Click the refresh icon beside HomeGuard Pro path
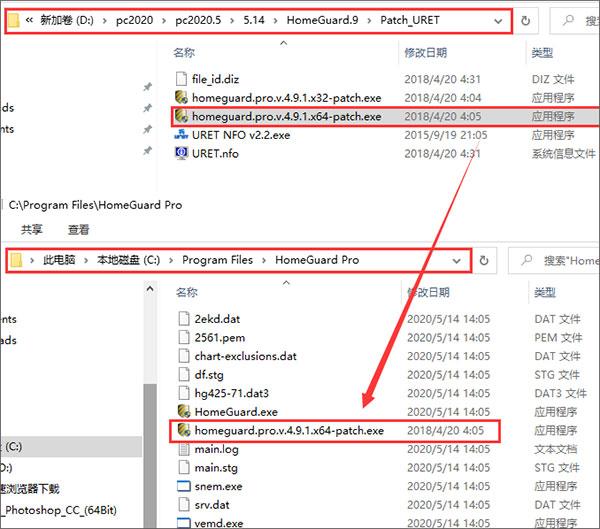 coord(484,260)
